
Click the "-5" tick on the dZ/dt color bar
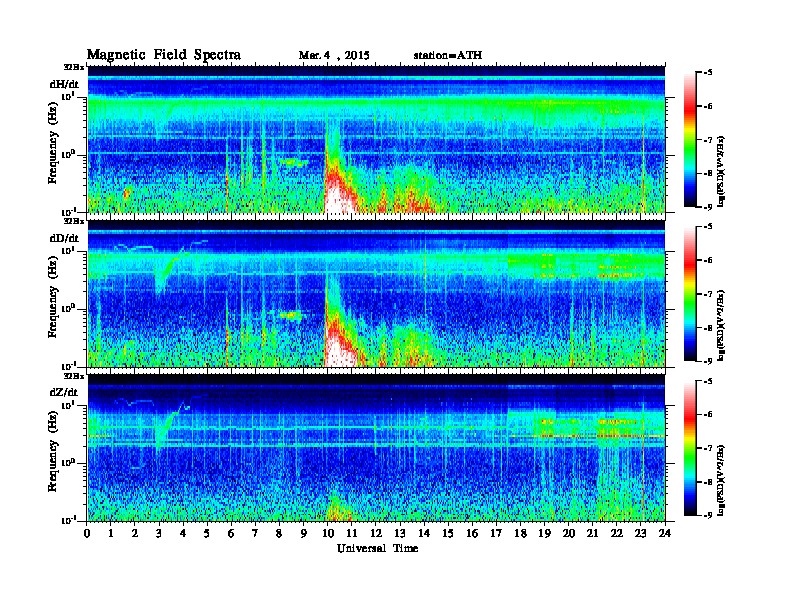click(x=707, y=381)
